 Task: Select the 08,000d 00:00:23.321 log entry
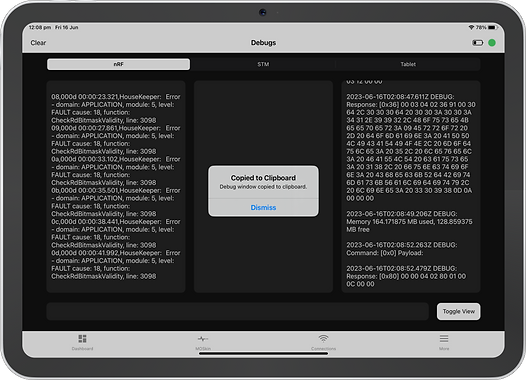coord(116,108)
